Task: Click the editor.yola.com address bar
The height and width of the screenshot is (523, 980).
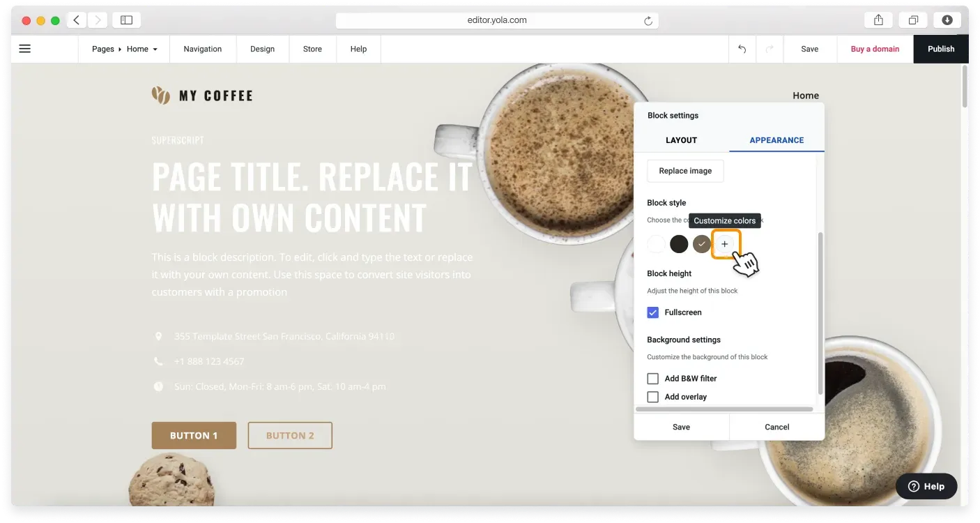Action: coord(497,20)
